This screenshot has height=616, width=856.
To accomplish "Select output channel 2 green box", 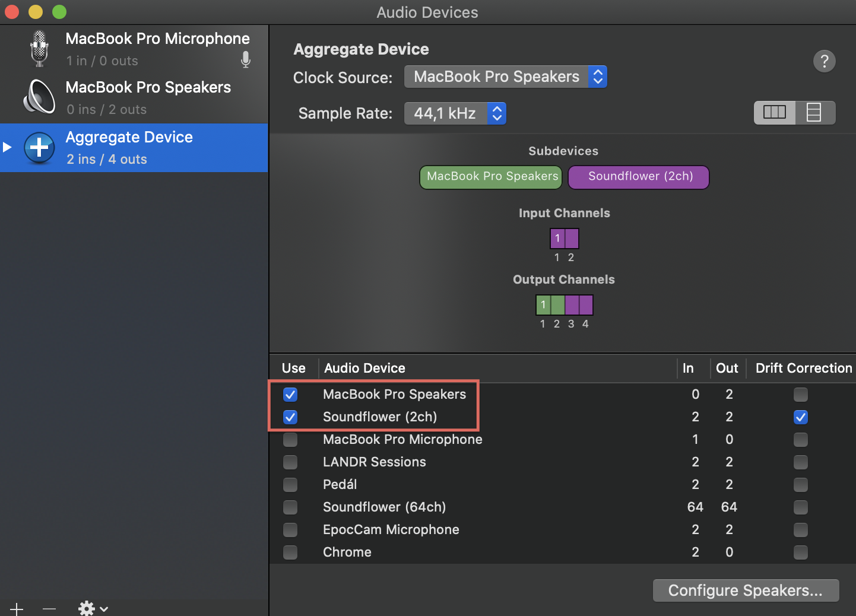I will 557,305.
